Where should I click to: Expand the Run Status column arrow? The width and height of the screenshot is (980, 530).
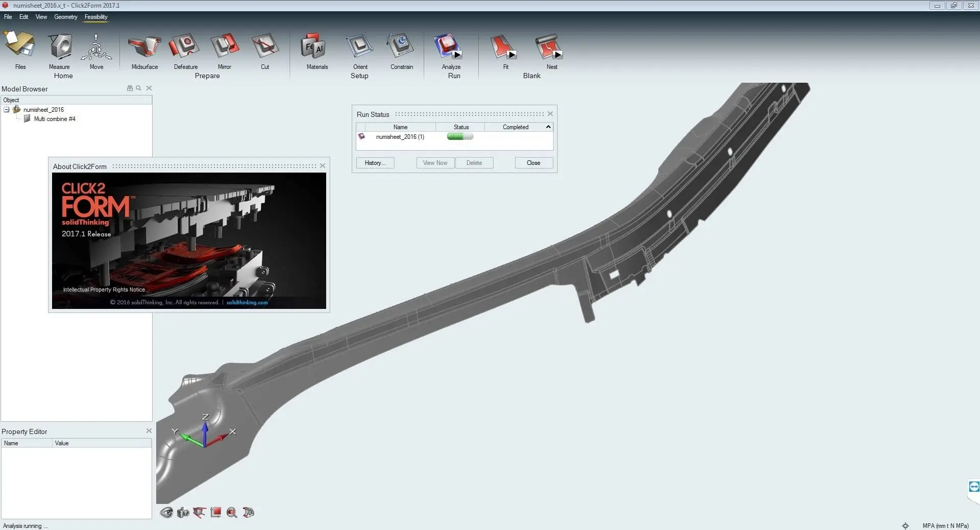549,127
